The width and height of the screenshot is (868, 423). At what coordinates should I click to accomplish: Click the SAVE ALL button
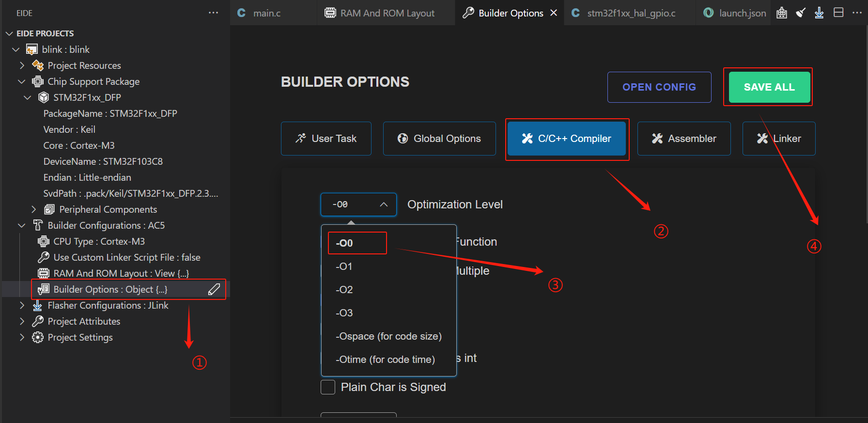point(769,87)
